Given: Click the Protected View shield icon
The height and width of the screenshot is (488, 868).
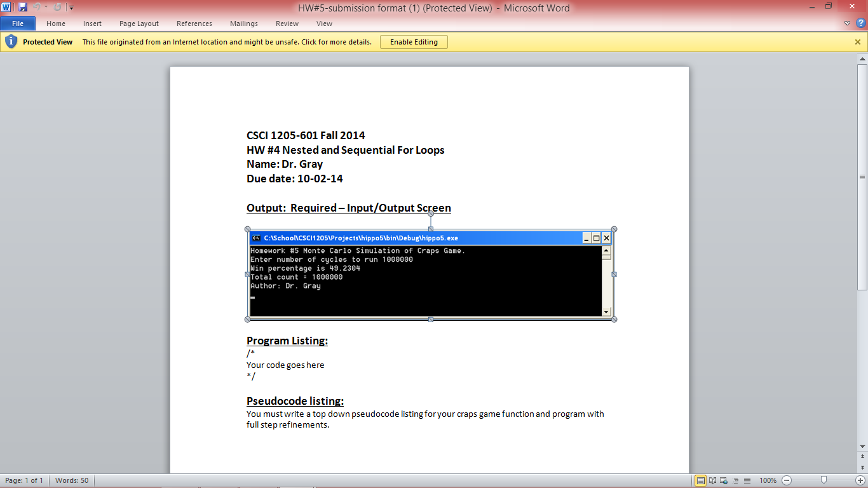Looking at the screenshot, I should click(11, 42).
